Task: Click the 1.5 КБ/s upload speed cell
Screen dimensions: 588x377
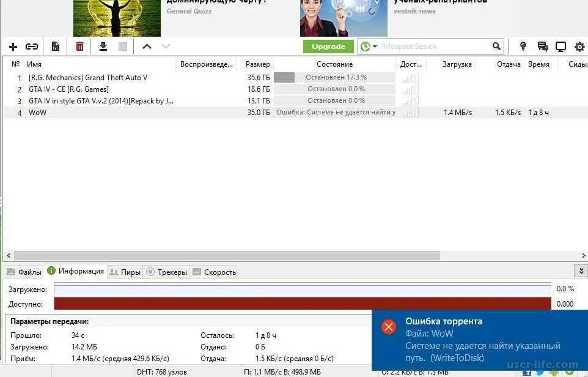Action: coord(508,112)
